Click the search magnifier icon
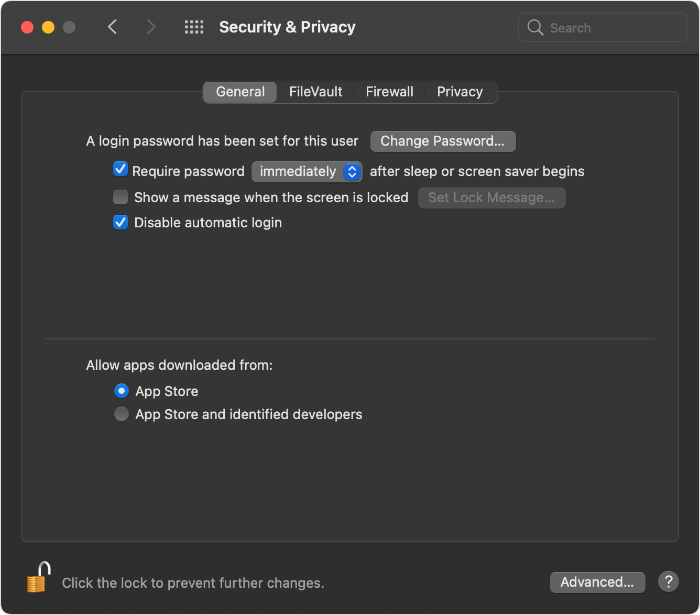Screen dimensions: 700x615 [x=535, y=27]
